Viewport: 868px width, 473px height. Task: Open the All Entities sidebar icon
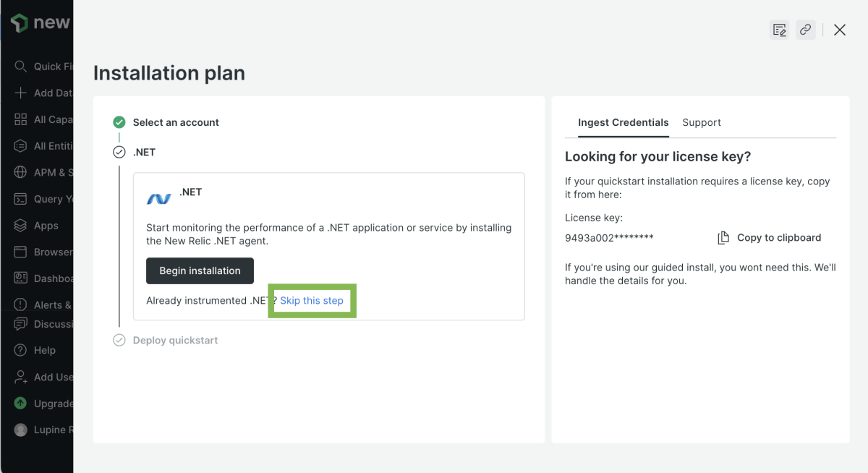[20, 146]
